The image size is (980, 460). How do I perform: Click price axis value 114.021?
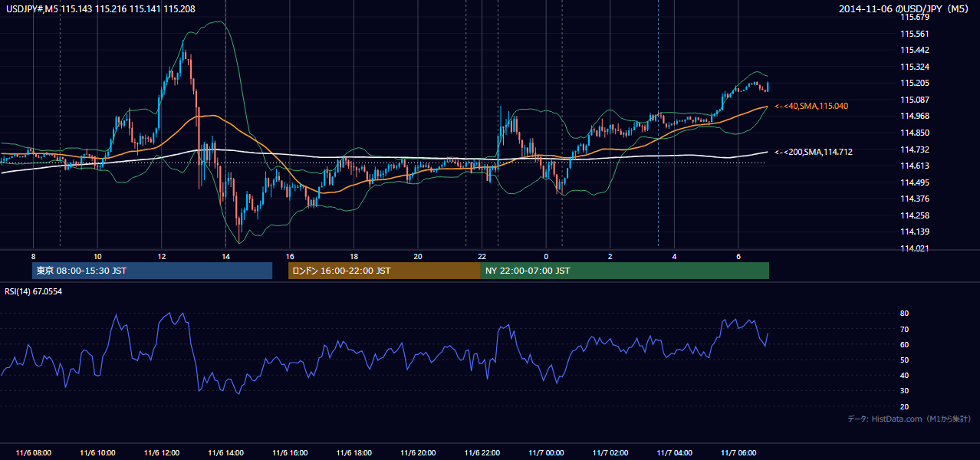click(915, 248)
